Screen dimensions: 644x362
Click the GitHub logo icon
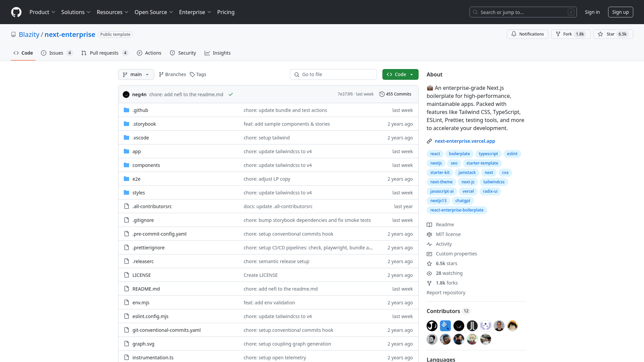[x=16, y=12]
